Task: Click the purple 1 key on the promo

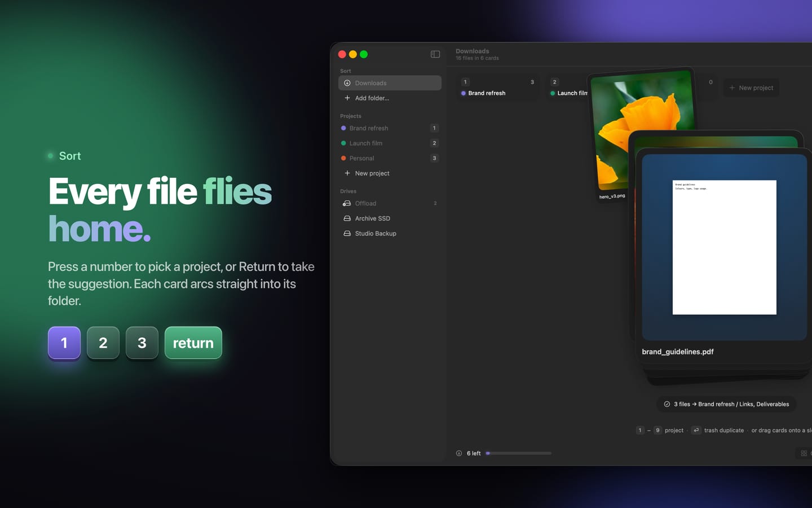Action: [x=64, y=343]
